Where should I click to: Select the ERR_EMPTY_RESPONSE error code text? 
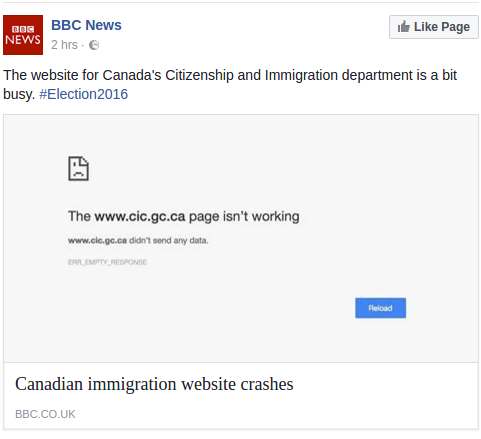tap(107, 262)
